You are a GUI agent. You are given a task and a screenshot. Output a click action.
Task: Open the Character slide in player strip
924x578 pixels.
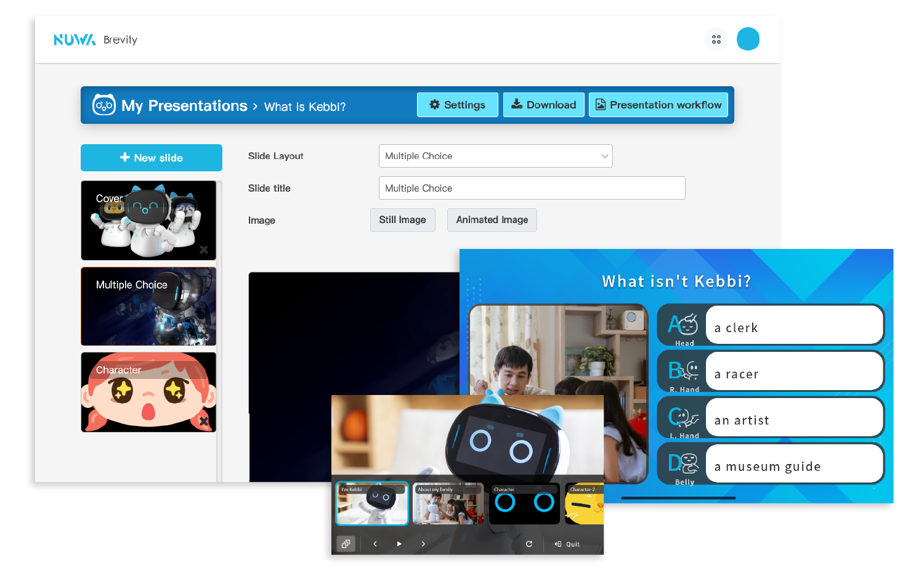(x=524, y=503)
